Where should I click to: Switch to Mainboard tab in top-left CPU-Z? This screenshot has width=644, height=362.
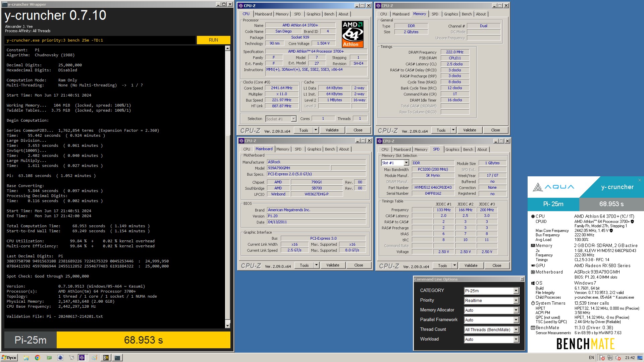click(x=263, y=14)
